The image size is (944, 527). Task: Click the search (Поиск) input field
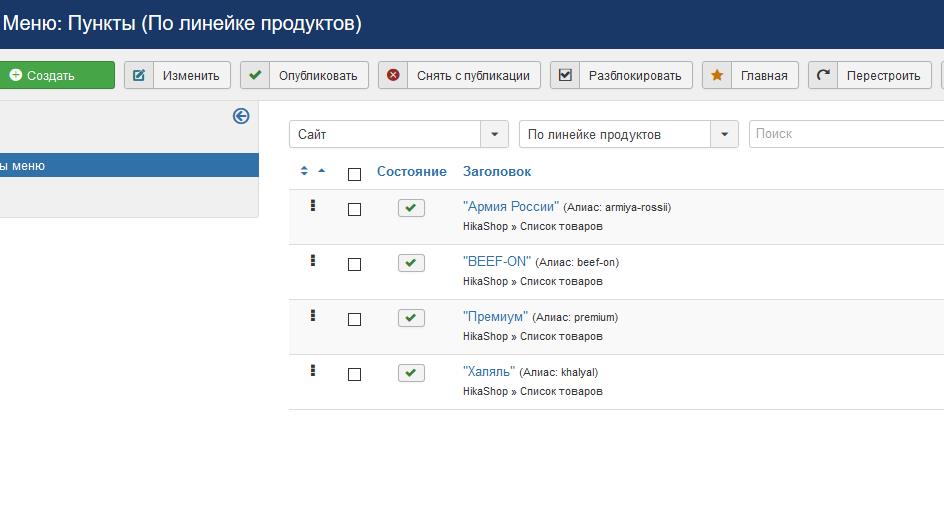[845, 134]
